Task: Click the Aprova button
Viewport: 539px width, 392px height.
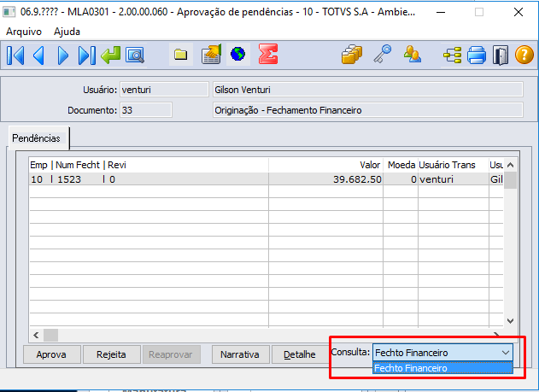Action: 51,354
